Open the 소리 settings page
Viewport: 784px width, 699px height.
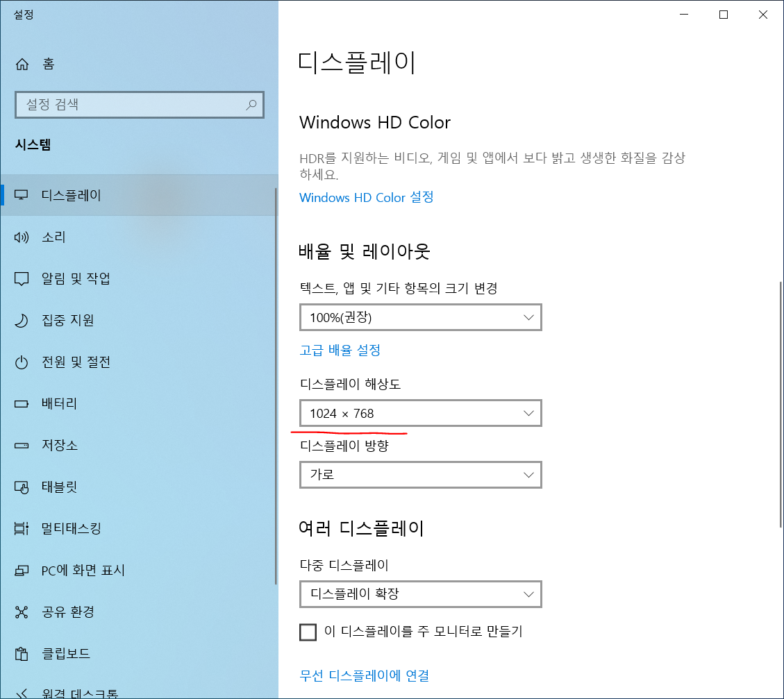pos(138,237)
